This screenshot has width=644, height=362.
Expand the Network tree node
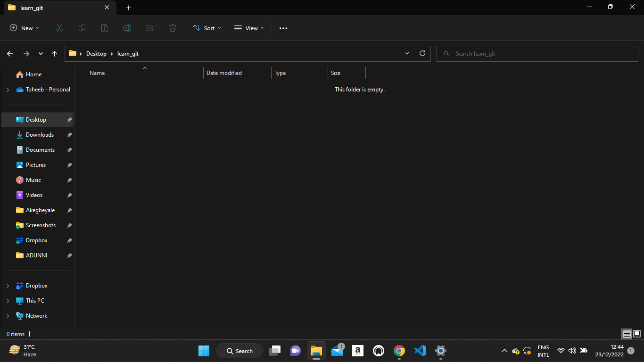pyautogui.click(x=8, y=316)
